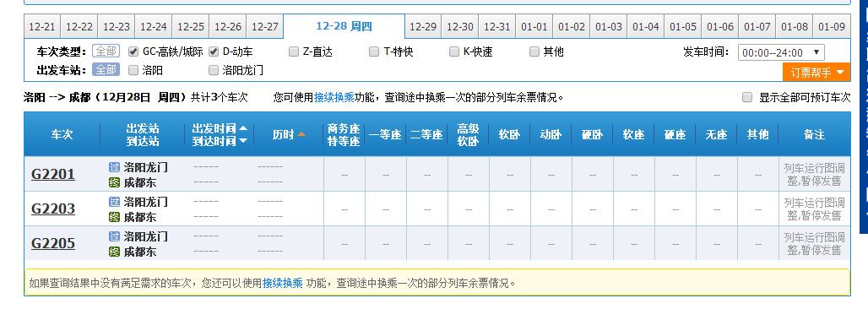
Task: Select the 01-06 date tab
Action: point(719,26)
